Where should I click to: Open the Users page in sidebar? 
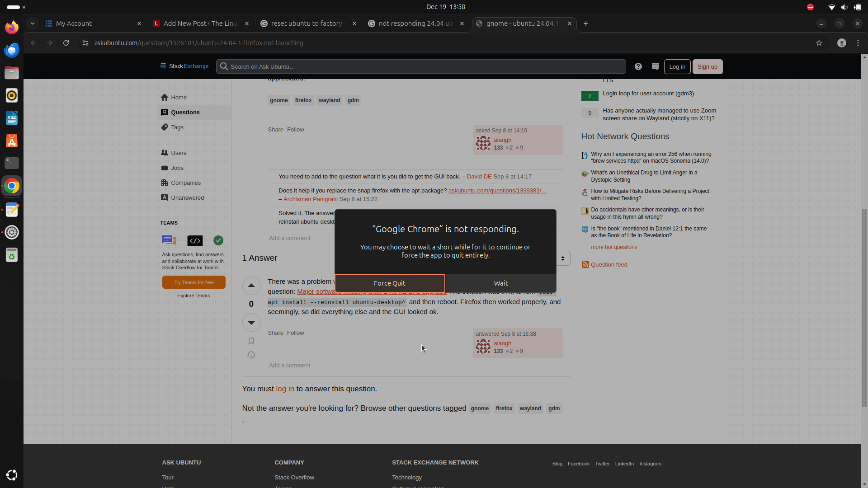tap(194, 153)
